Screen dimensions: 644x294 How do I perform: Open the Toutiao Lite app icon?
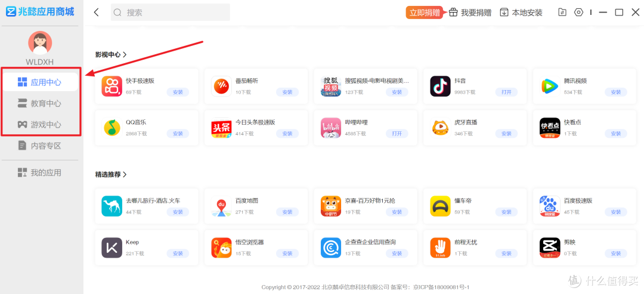[221, 128]
